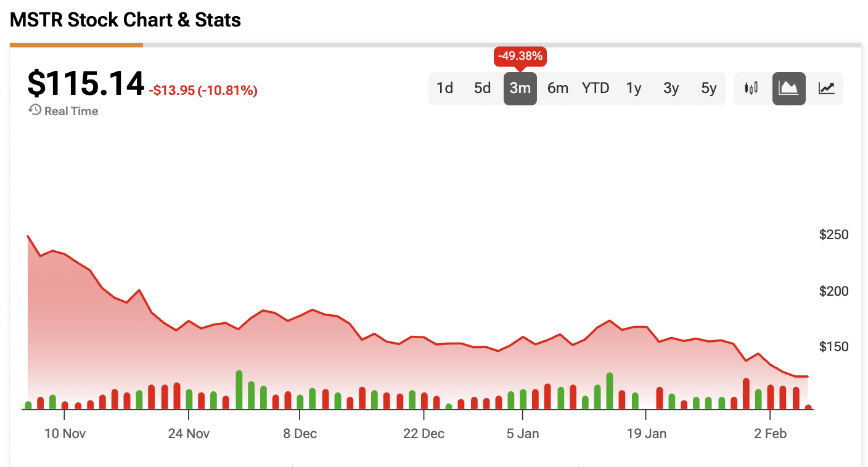Select the 1y tab
The height and width of the screenshot is (467, 868).
tap(634, 88)
